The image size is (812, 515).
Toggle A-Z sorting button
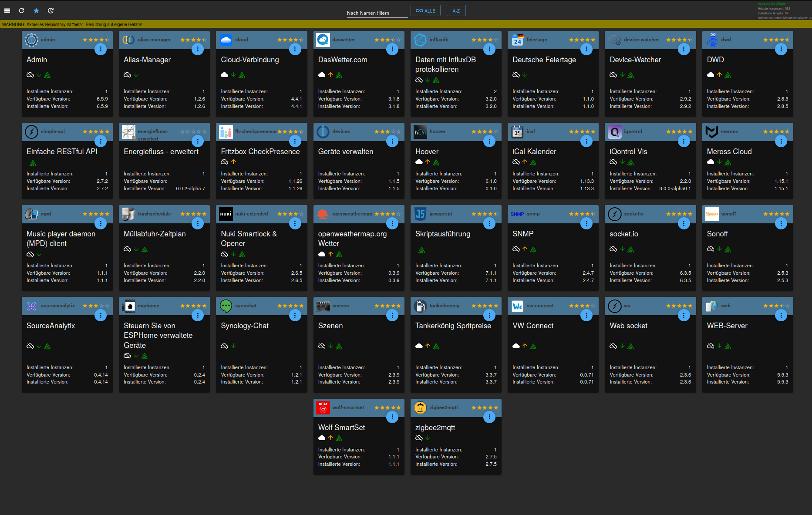click(x=456, y=11)
